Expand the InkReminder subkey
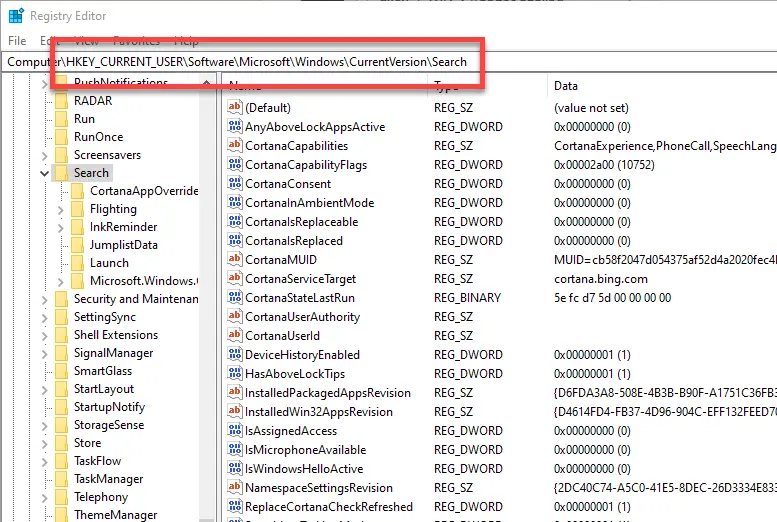Image resolution: width=777 pixels, height=522 pixels. point(60,228)
